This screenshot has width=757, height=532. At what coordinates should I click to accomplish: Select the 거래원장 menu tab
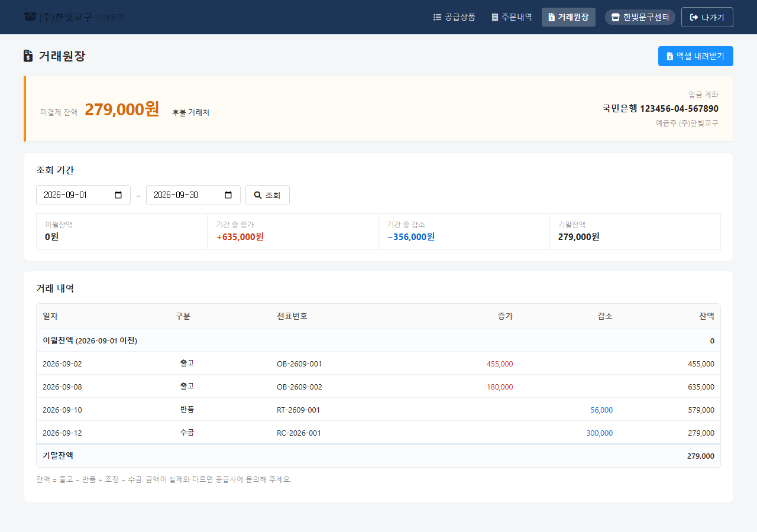[568, 17]
